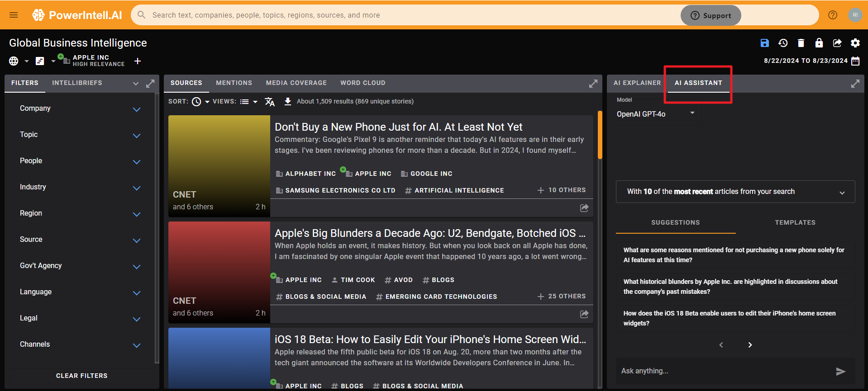Screen dimensions: 868x391
Task: Switch to the Word Cloud tab
Action: [363, 83]
